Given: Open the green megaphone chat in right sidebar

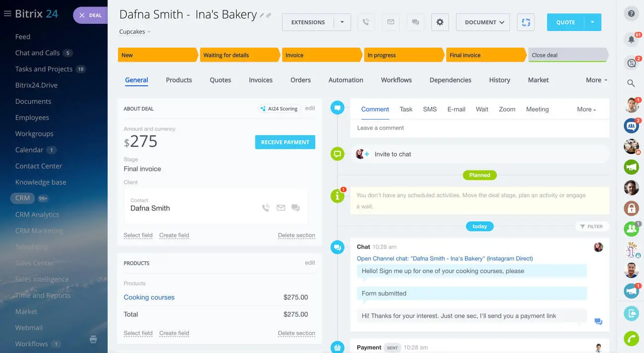Looking at the screenshot, I should (x=631, y=167).
